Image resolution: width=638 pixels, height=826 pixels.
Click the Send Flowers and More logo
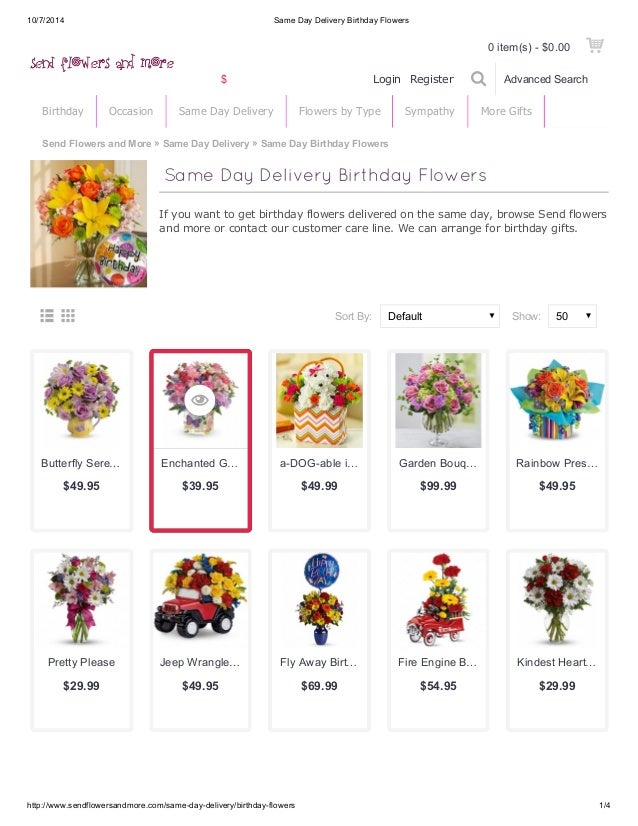click(x=102, y=63)
